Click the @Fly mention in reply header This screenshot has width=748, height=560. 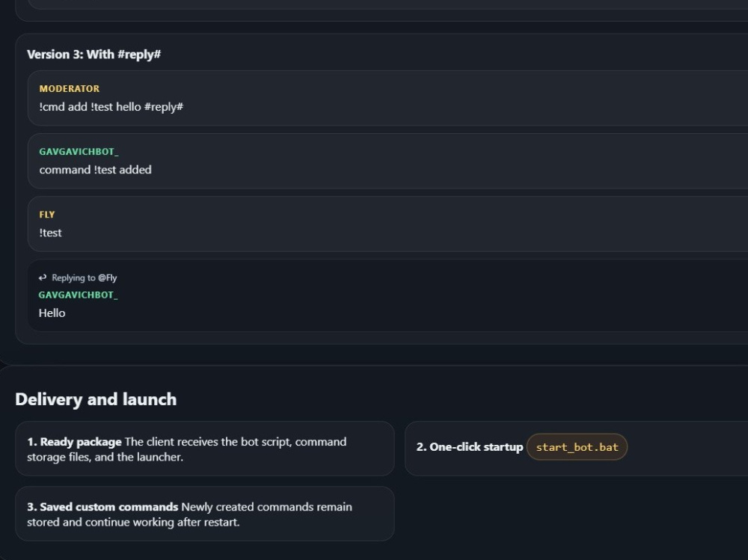tap(107, 277)
